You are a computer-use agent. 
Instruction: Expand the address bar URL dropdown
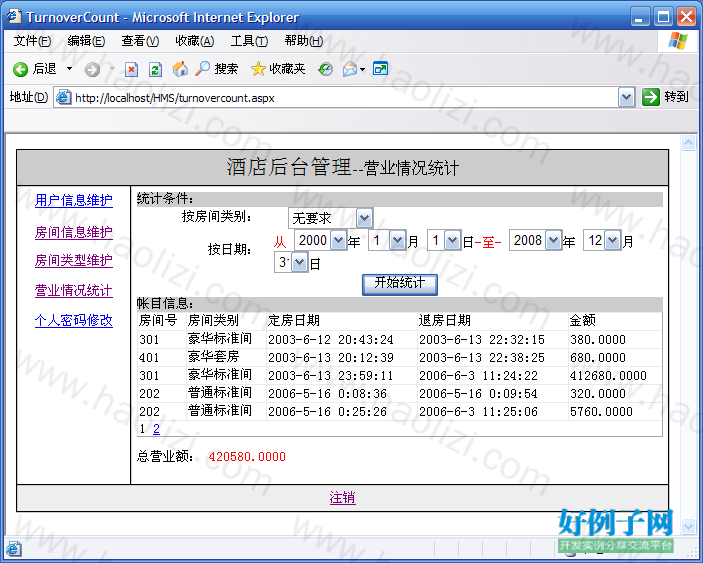click(x=626, y=97)
